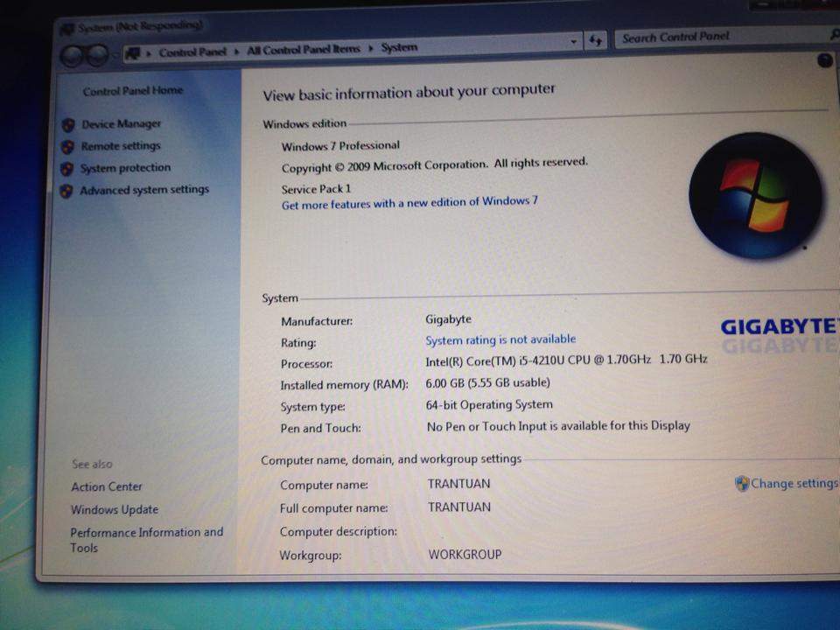Screen dimensions: 840x630
Task: Click the refresh button beside address bar
Action: (x=596, y=40)
